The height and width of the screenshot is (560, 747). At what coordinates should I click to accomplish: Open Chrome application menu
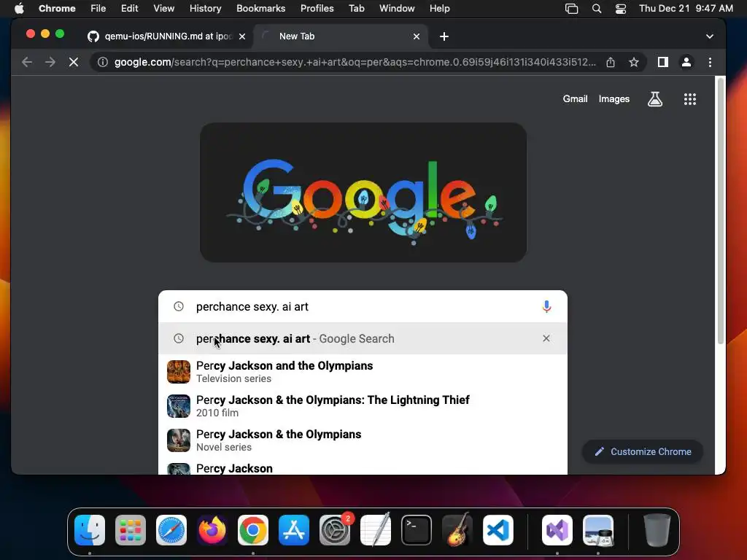click(x=57, y=8)
